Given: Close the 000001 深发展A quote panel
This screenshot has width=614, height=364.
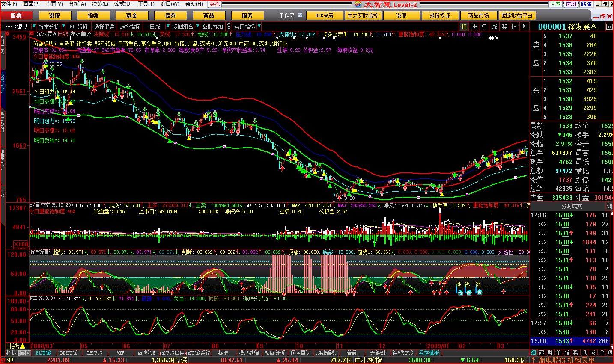Looking at the screenshot, I should 609,27.
